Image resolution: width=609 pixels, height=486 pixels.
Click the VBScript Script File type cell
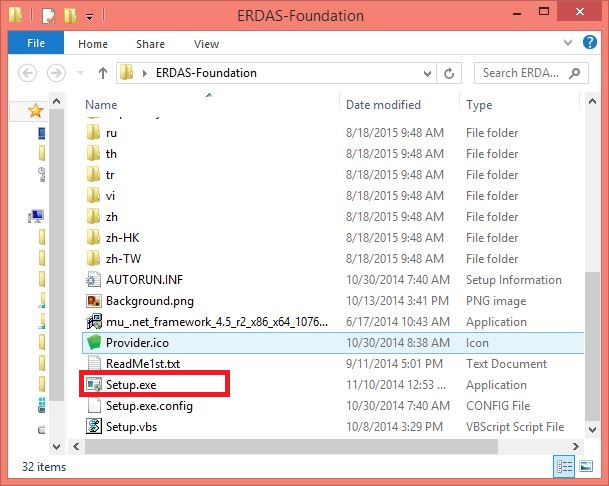(x=515, y=427)
